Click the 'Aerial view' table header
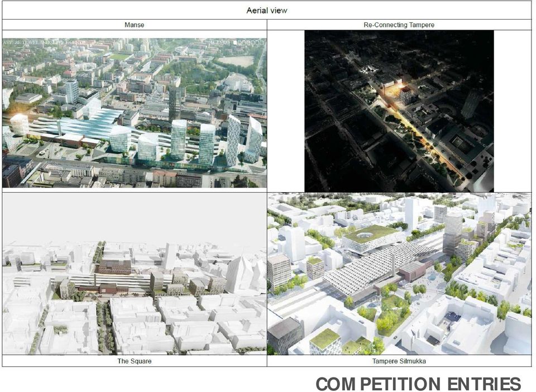 [267, 11]
